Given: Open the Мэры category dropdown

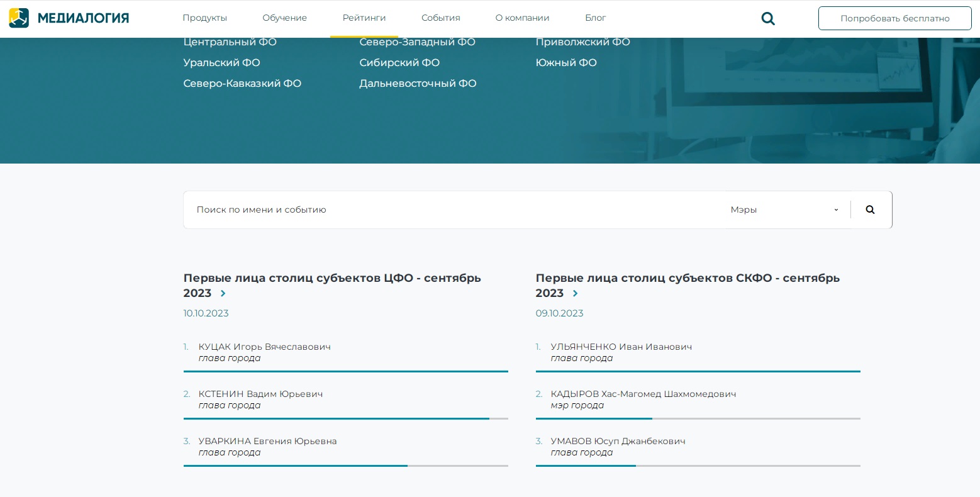Looking at the screenshot, I should [x=784, y=209].
